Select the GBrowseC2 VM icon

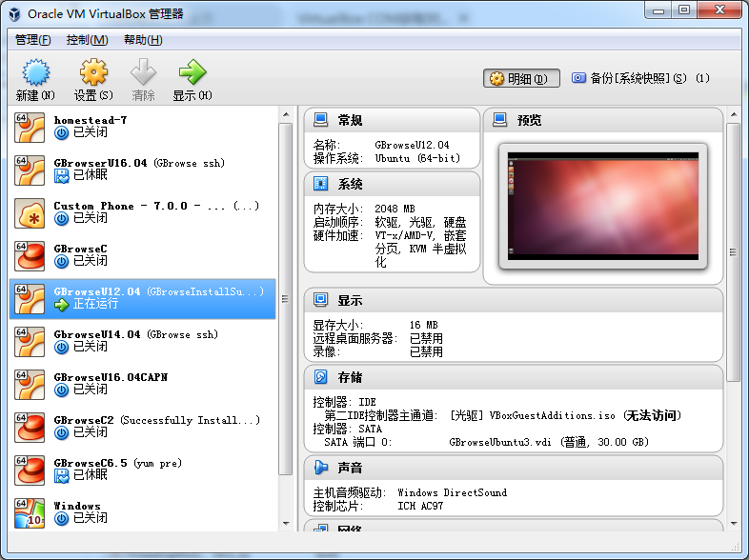[30, 428]
